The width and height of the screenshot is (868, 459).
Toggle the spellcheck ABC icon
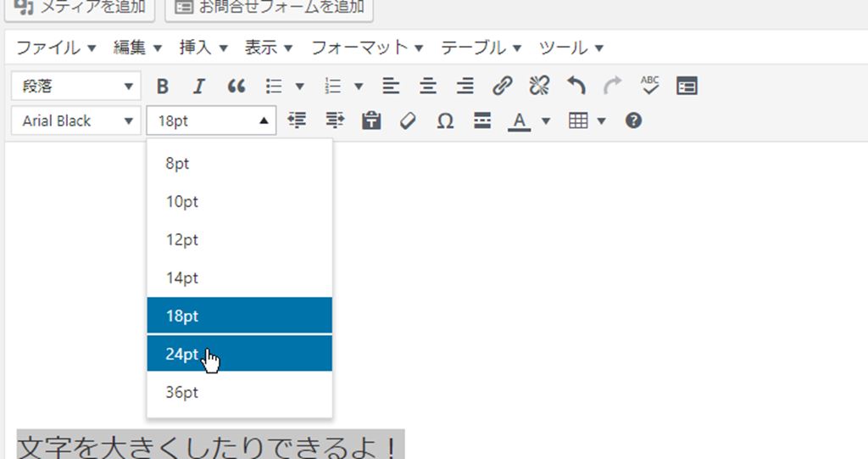pos(649,86)
